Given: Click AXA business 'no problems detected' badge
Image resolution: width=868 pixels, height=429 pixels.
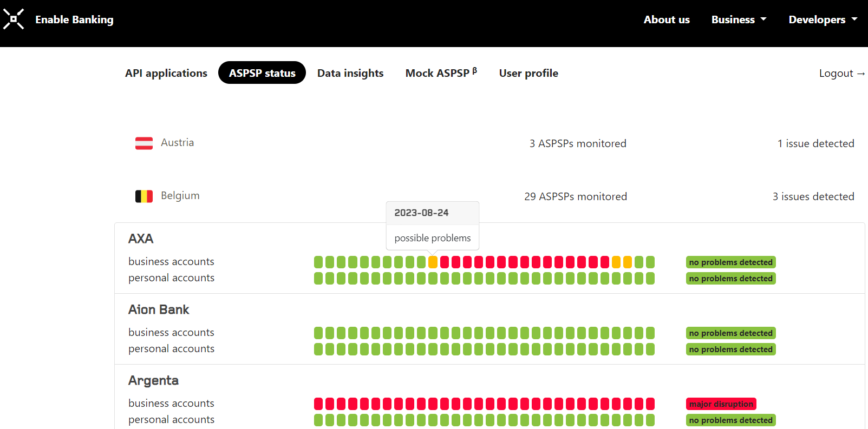Looking at the screenshot, I should tap(730, 262).
